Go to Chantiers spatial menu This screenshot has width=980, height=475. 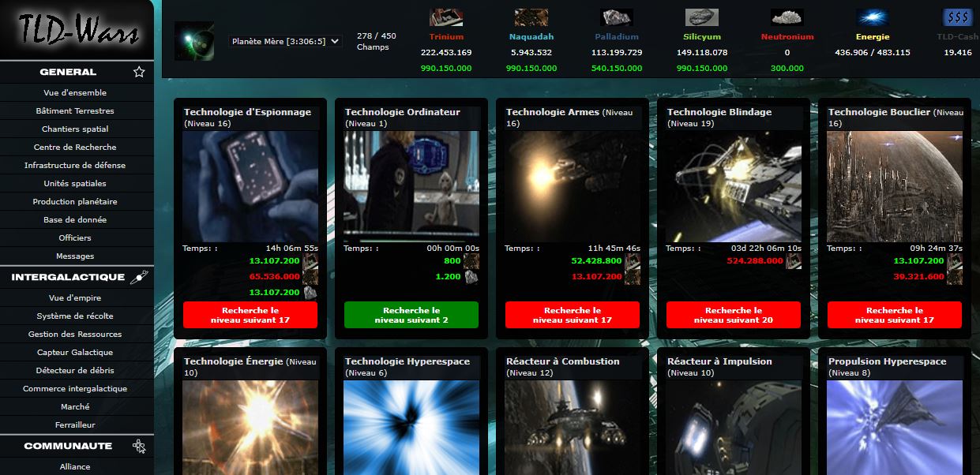point(75,129)
